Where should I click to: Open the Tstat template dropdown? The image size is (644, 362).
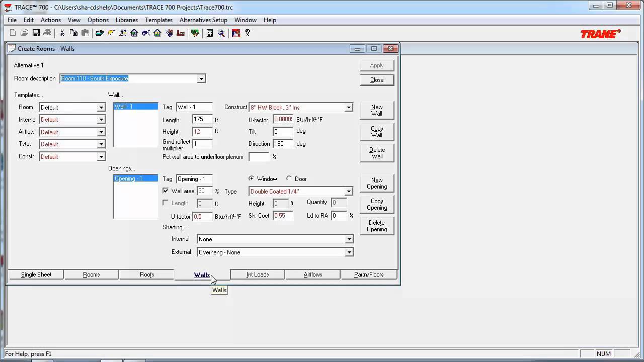click(x=101, y=144)
